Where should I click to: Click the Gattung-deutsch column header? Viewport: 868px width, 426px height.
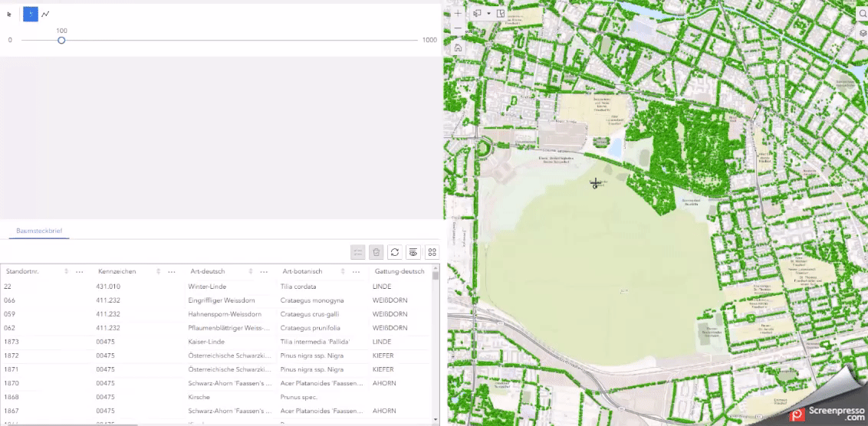tap(399, 272)
